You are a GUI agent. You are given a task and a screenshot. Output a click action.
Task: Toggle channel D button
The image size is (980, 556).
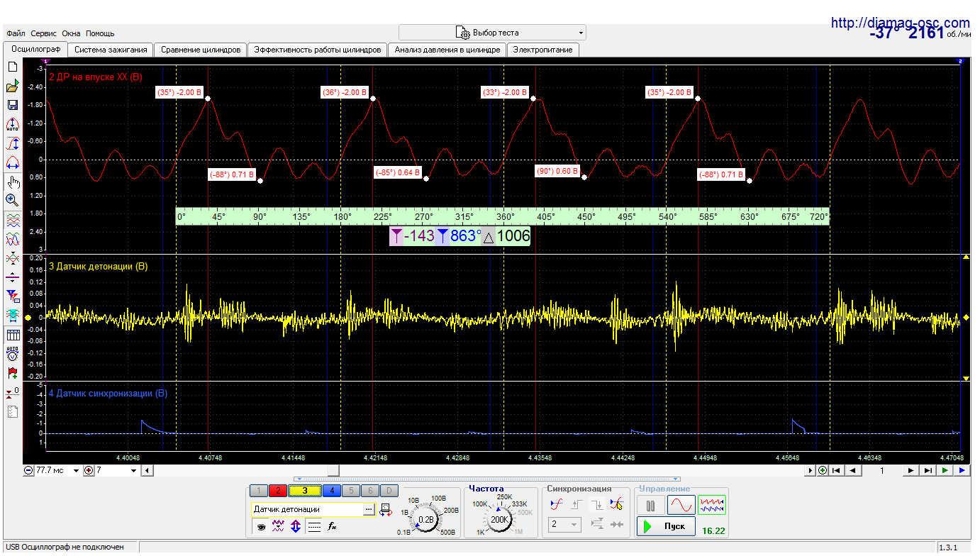(x=389, y=491)
